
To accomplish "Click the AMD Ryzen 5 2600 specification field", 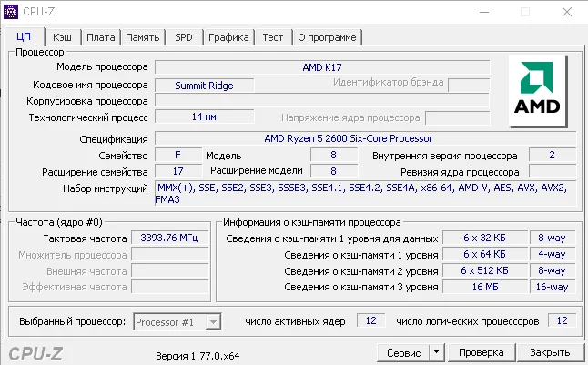I will coord(366,138).
